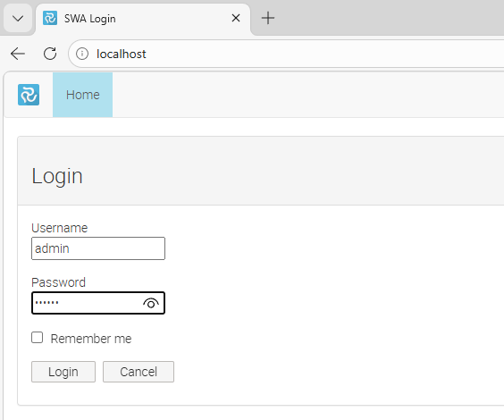504x420 pixels.
Task: Open a new browser tab
Action: coord(268,18)
